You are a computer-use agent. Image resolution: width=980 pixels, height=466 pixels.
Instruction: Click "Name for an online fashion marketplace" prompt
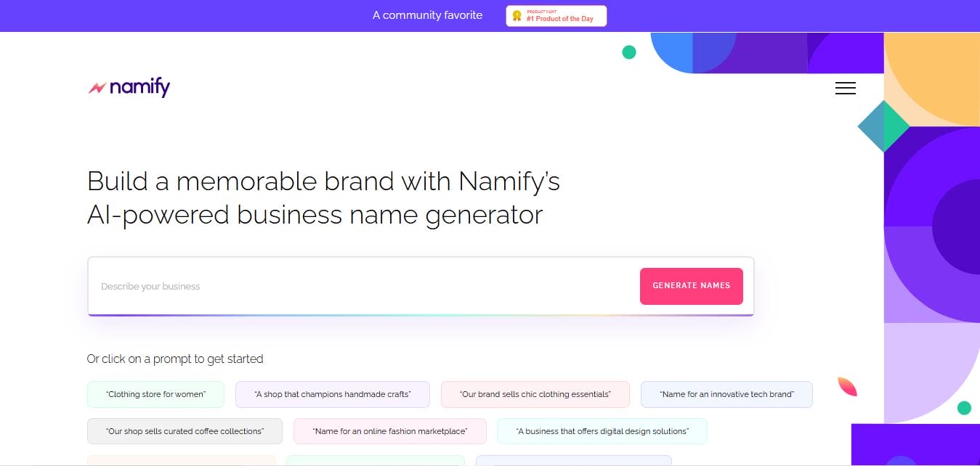coord(389,430)
